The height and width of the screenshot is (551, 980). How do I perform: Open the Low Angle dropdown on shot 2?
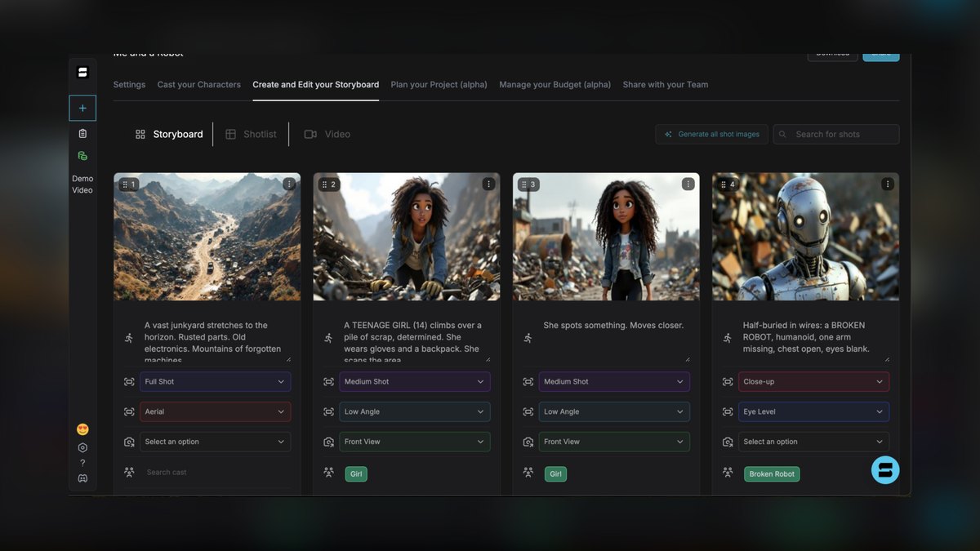(415, 411)
